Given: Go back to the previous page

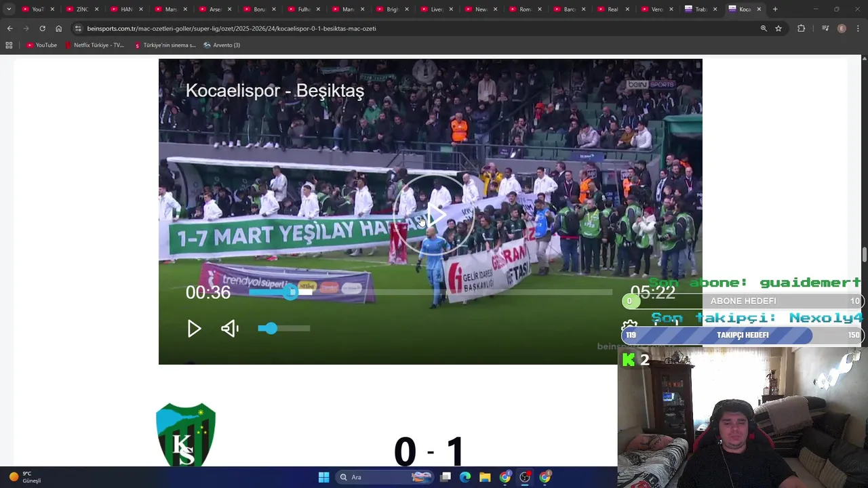Looking at the screenshot, I should click(9, 28).
